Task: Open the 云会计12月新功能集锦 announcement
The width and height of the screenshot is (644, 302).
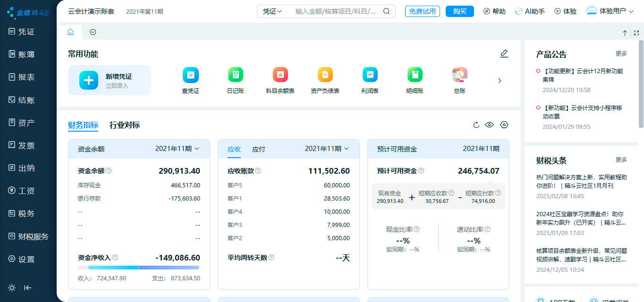Action: pyautogui.click(x=583, y=75)
